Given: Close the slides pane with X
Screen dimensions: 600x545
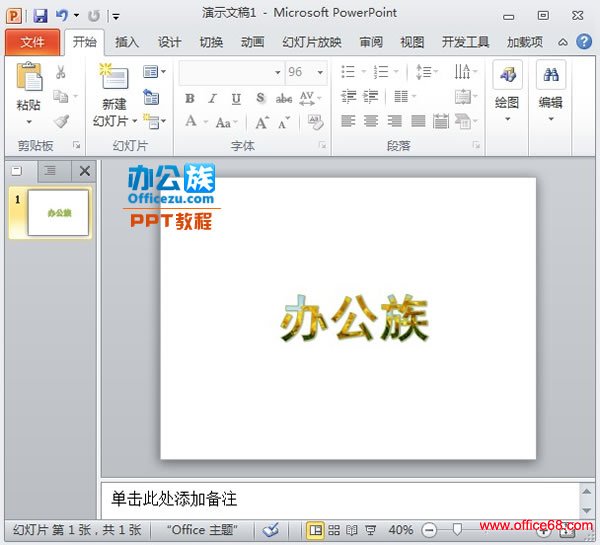Looking at the screenshot, I should pos(85,171).
